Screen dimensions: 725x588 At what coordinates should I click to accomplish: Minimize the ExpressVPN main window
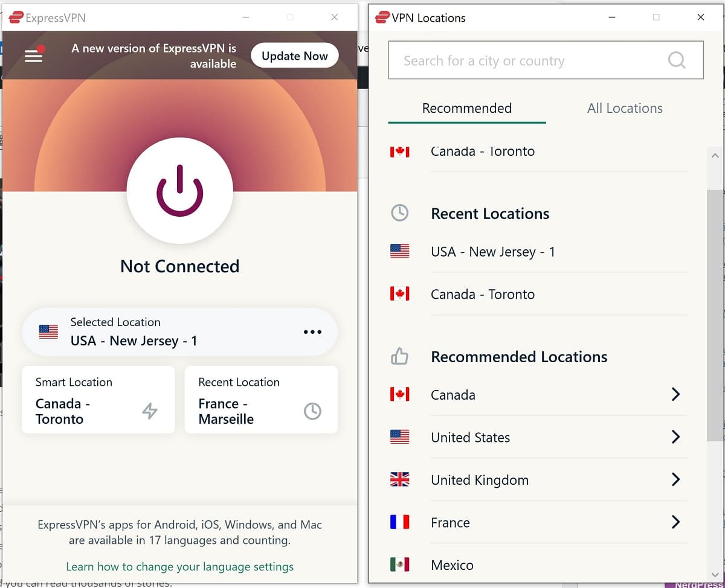click(245, 18)
